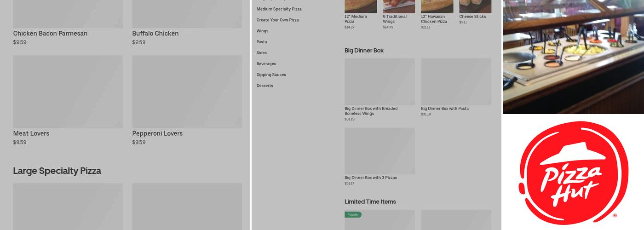Click the Limited Time Items heading
Screen dimensions: 644x230
[x=370, y=202]
